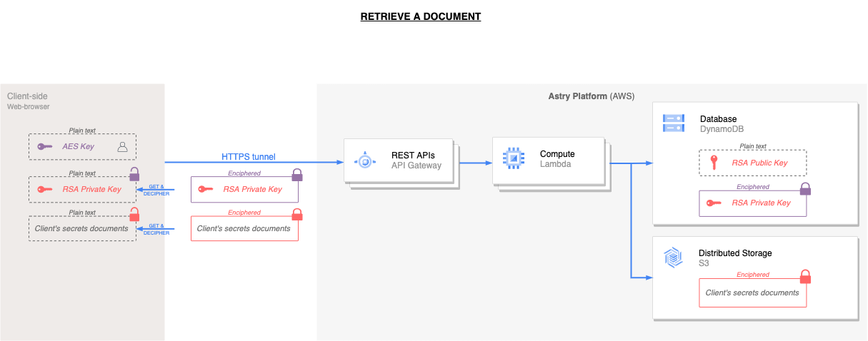The height and width of the screenshot is (341, 868).
Task: Click the DynamoDB database server icon
Action: [x=673, y=123]
